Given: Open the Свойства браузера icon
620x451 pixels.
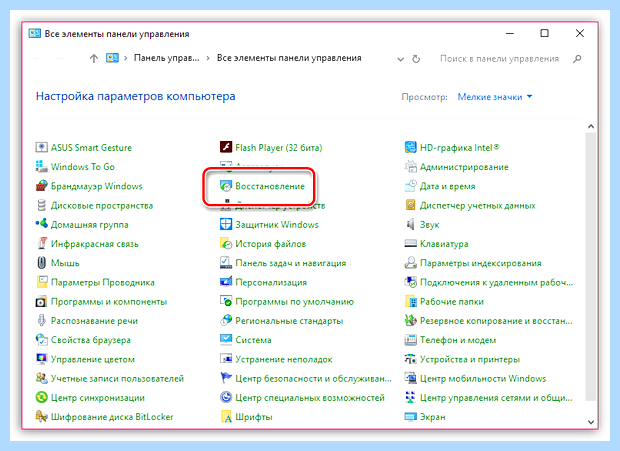Looking at the screenshot, I should pos(42,340).
